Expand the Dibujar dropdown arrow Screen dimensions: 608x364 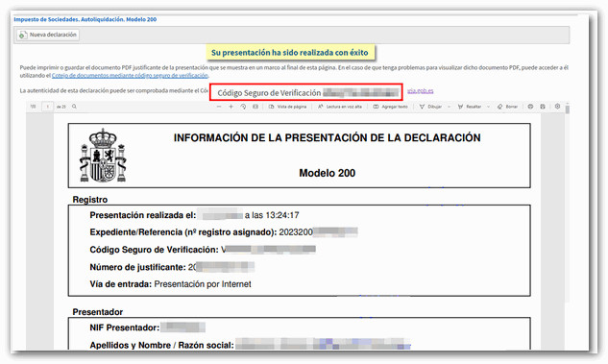(449, 107)
